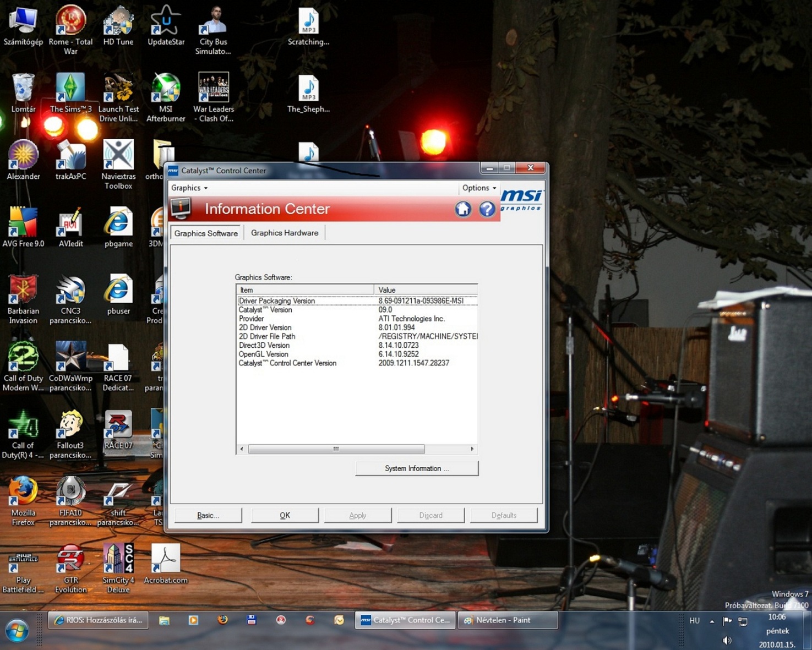Click the list's right scroll arrow

point(472,449)
